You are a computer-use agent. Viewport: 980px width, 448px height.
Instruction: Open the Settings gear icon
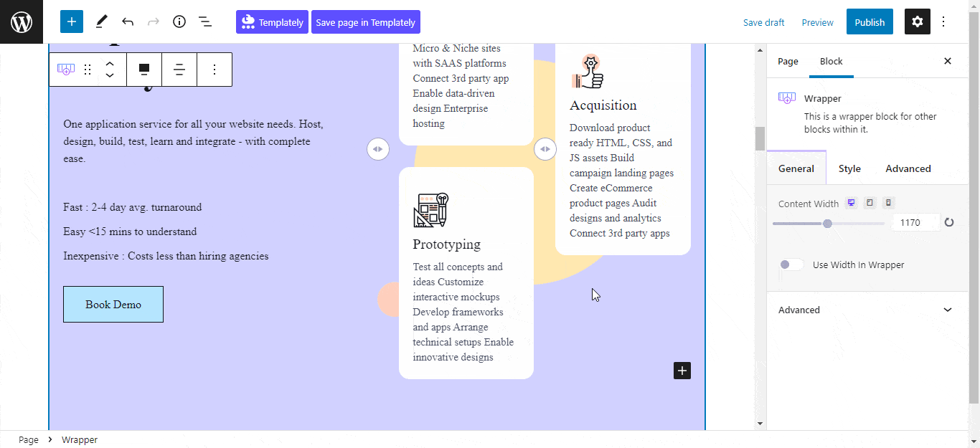[918, 22]
